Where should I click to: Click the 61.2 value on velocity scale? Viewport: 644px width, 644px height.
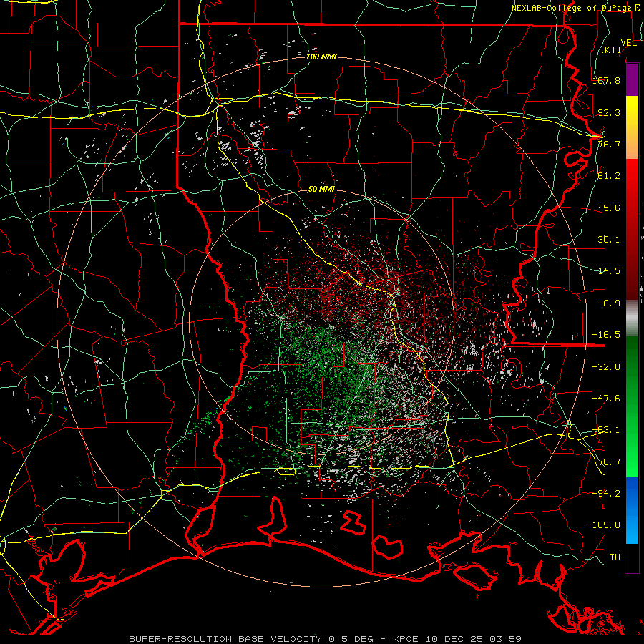pos(609,176)
